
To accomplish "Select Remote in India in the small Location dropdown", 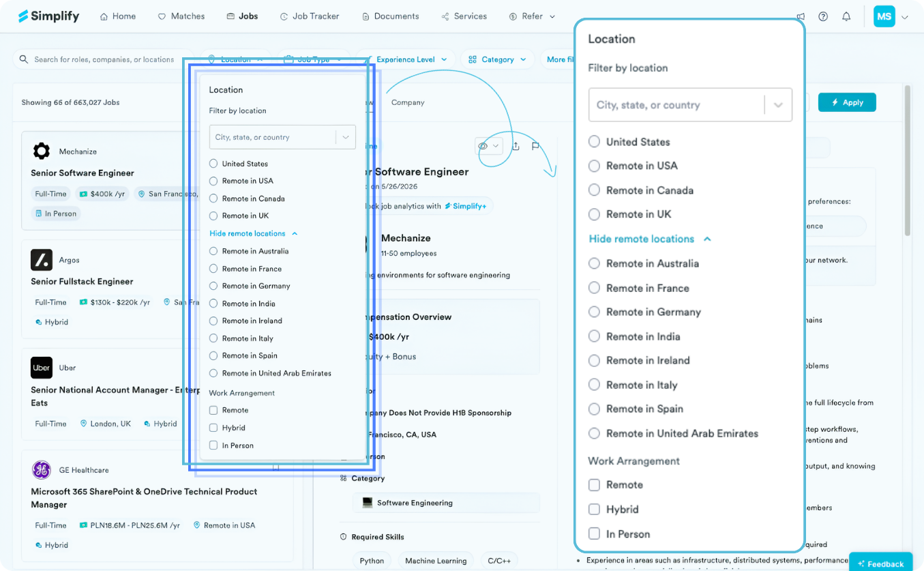I will point(213,304).
